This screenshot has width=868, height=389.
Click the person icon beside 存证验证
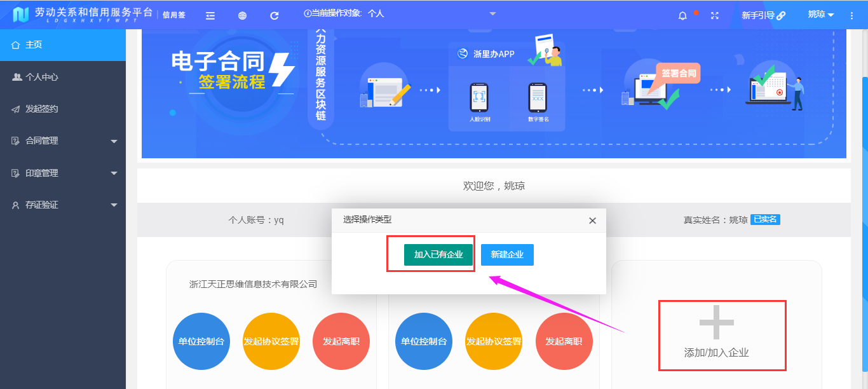(16, 205)
